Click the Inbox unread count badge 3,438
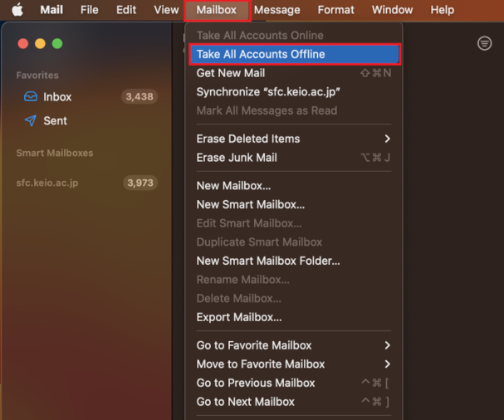The width and height of the screenshot is (504, 420). pyautogui.click(x=139, y=97)
